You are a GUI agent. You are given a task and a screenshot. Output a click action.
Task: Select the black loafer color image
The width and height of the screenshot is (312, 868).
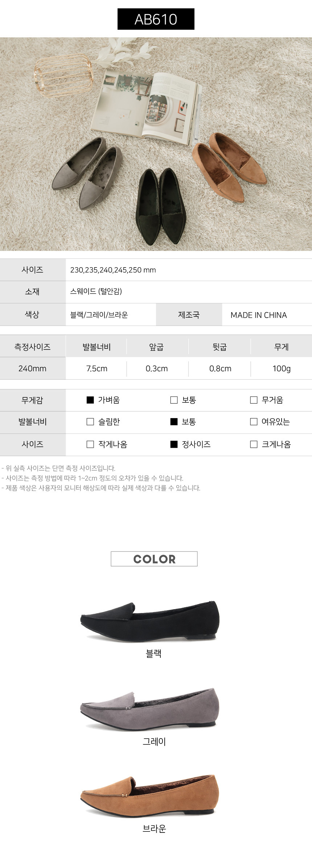[150, 620]
